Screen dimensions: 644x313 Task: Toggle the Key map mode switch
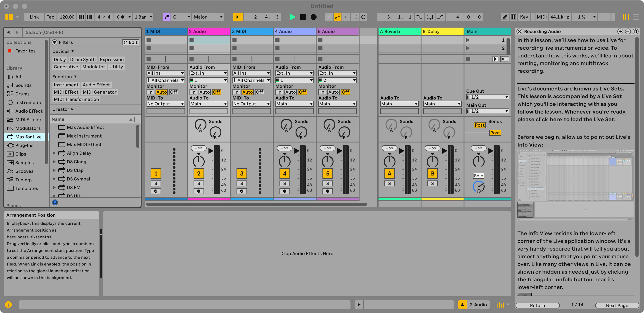point(524,17)
